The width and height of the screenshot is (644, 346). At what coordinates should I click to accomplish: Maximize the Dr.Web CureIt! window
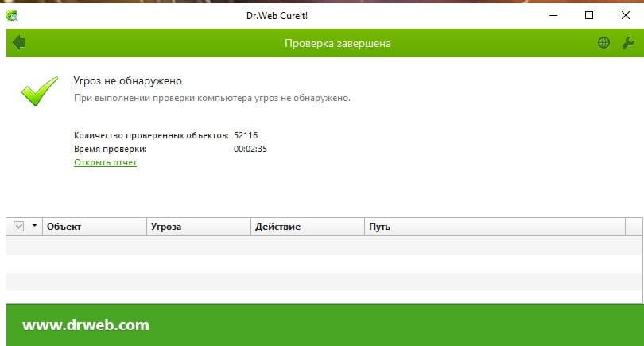[x=589, y=15]
